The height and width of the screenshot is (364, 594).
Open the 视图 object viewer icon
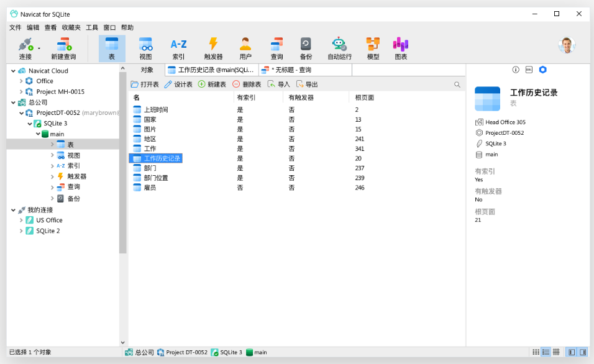pos(146,47)
